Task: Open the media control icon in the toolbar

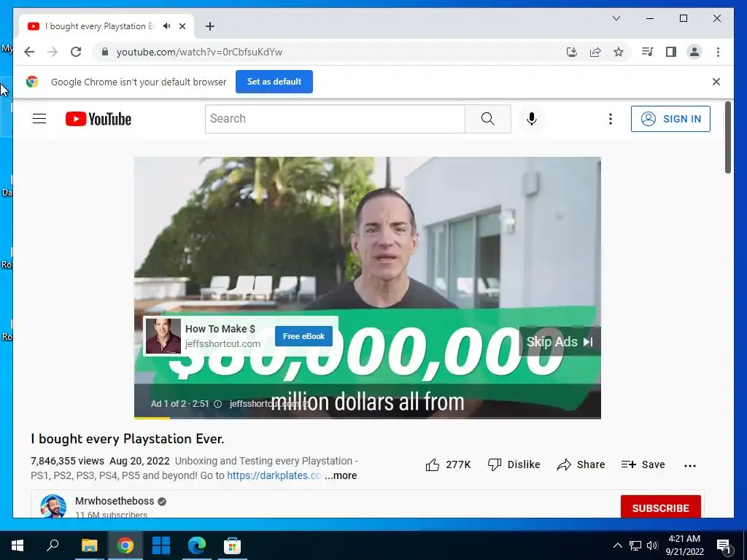Action: (647, 52)
